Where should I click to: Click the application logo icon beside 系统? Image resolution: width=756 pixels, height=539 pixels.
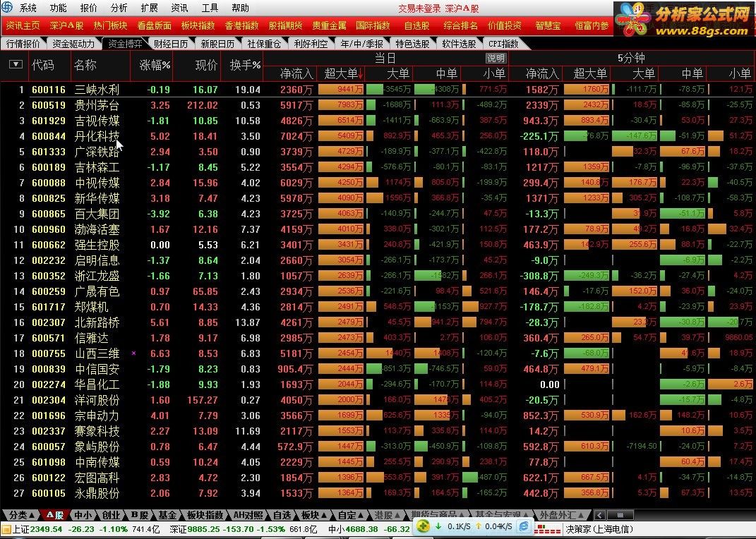7,7
